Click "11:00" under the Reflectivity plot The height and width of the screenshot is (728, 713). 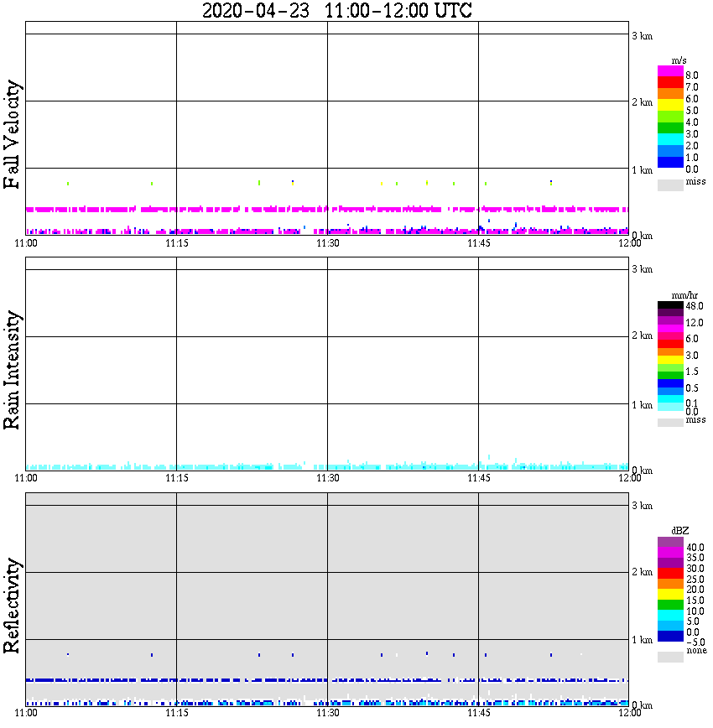pos(26,713)
